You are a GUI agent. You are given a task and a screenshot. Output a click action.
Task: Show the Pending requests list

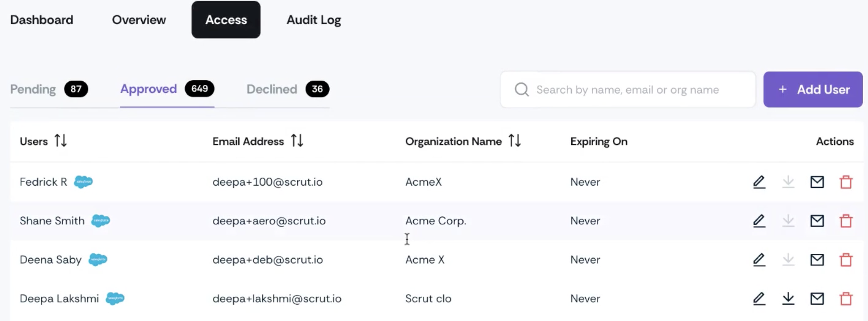(x=49, y=89)
